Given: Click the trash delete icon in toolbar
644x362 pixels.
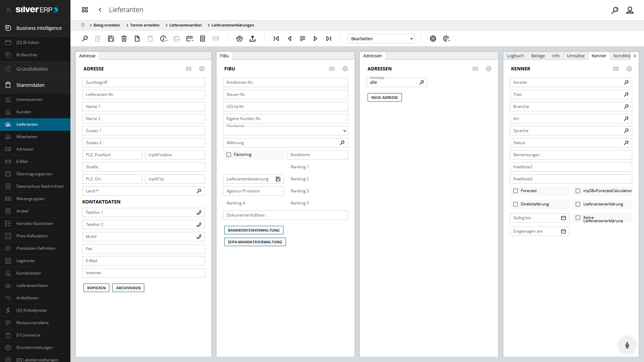Looking at the screenshot, I should (x=124, y=39).
